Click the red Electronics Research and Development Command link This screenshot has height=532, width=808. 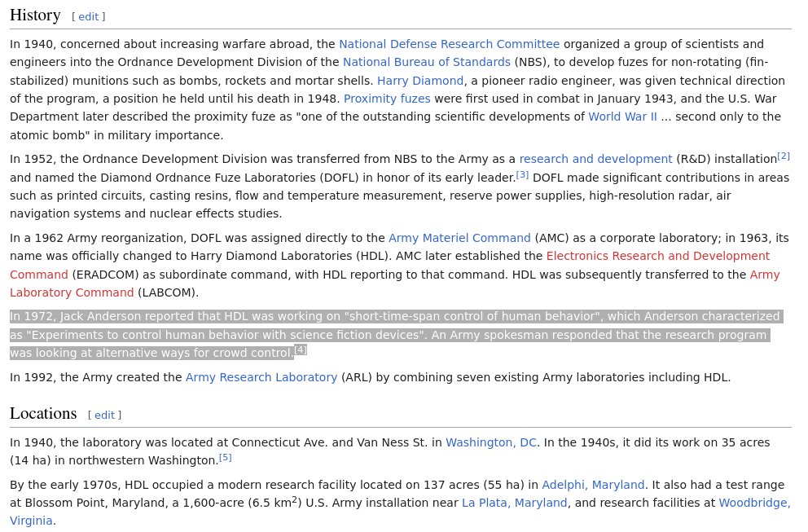click(657, 256)
